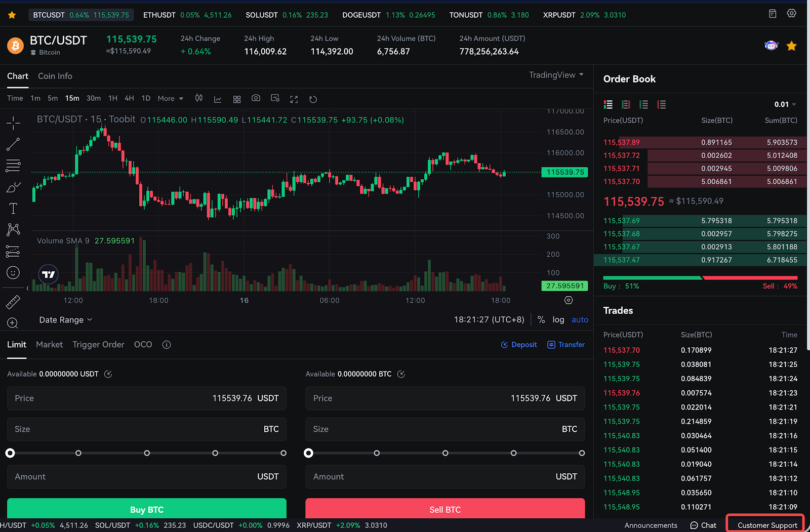Open the chart layout grid icon
The height and width of the screenshot is (532, 810).
(237, 99)
